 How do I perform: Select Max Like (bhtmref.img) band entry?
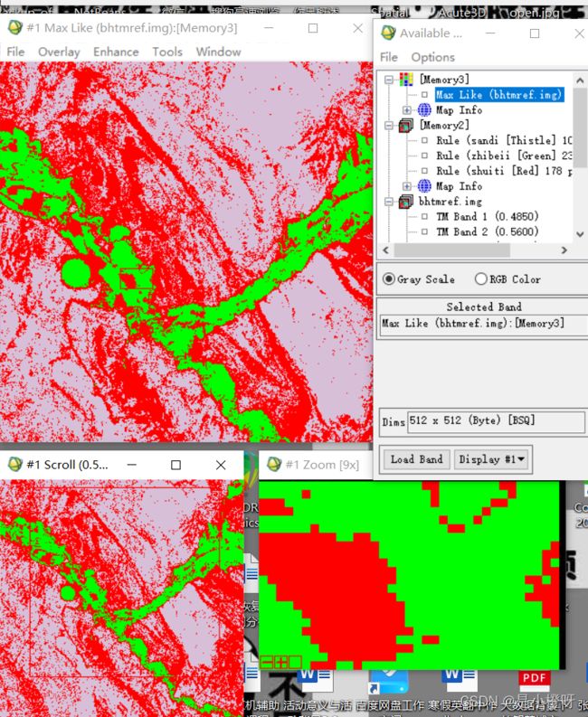[x=499, y=95]
